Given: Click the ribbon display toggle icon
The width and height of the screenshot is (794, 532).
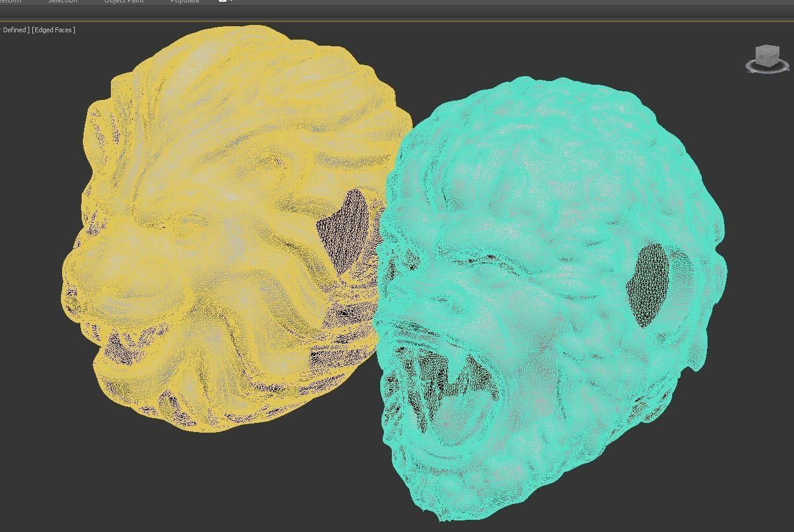Looking at the screenshot, I should click(222, 1).
